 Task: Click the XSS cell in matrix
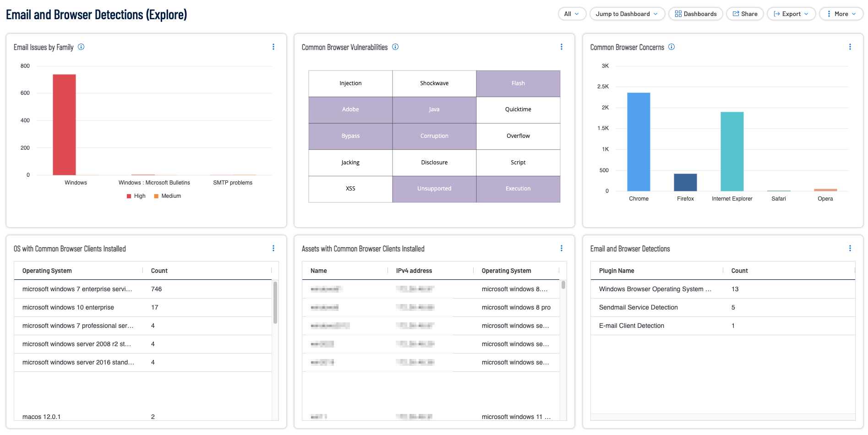coord(350,189)
